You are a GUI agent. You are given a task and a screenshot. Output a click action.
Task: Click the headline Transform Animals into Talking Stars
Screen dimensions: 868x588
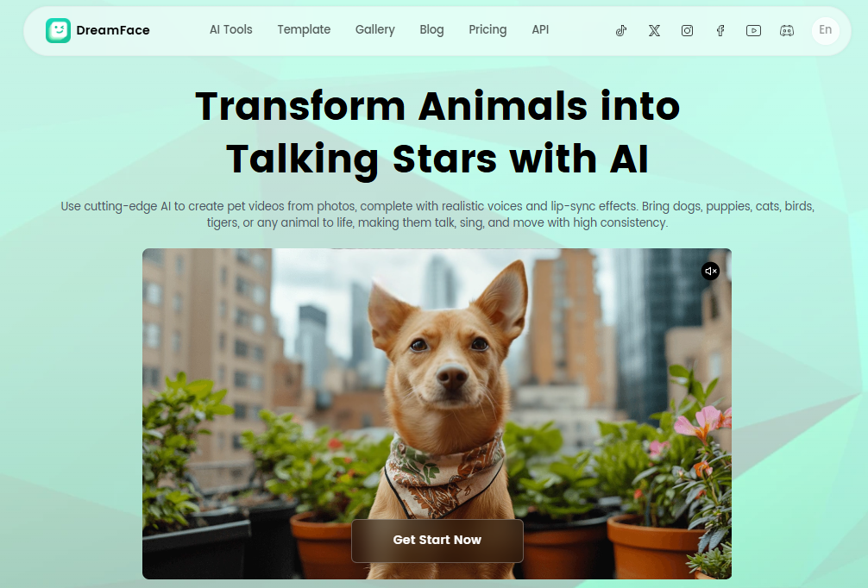point(437,133)
